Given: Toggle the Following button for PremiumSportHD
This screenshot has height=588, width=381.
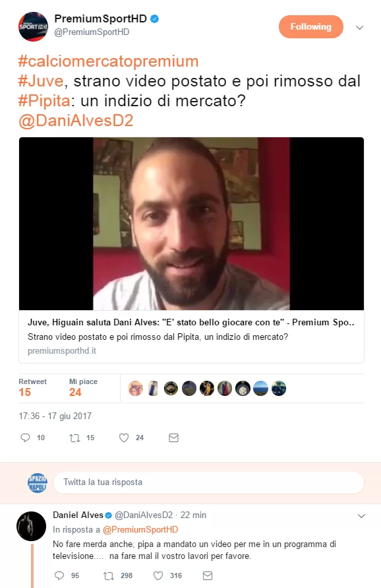Looking at the screenshot, I should 311,26.
